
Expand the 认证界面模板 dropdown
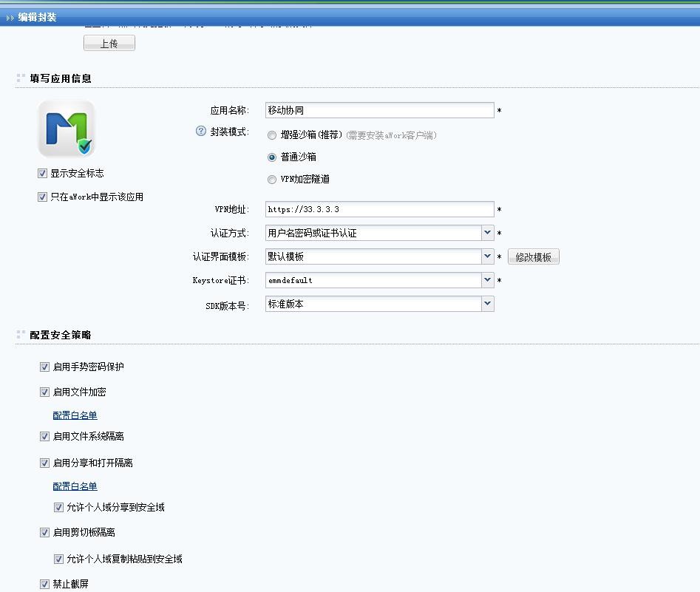click(487, 256)
